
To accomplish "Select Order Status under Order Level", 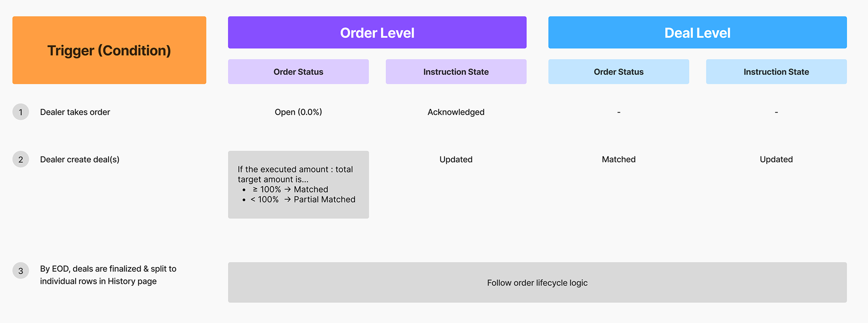I will 298,71.
